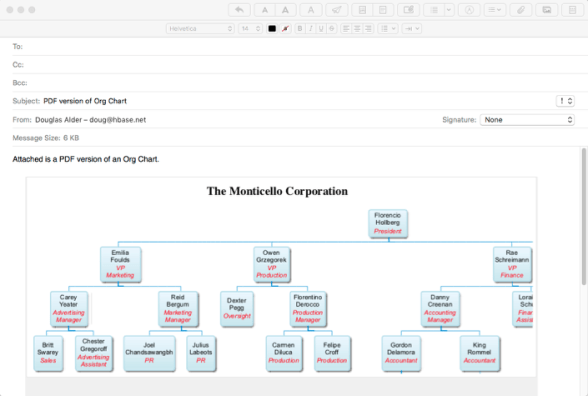588x396 pixels.
Task: Open the Fonts panel A icon
Action: (311, 10)
